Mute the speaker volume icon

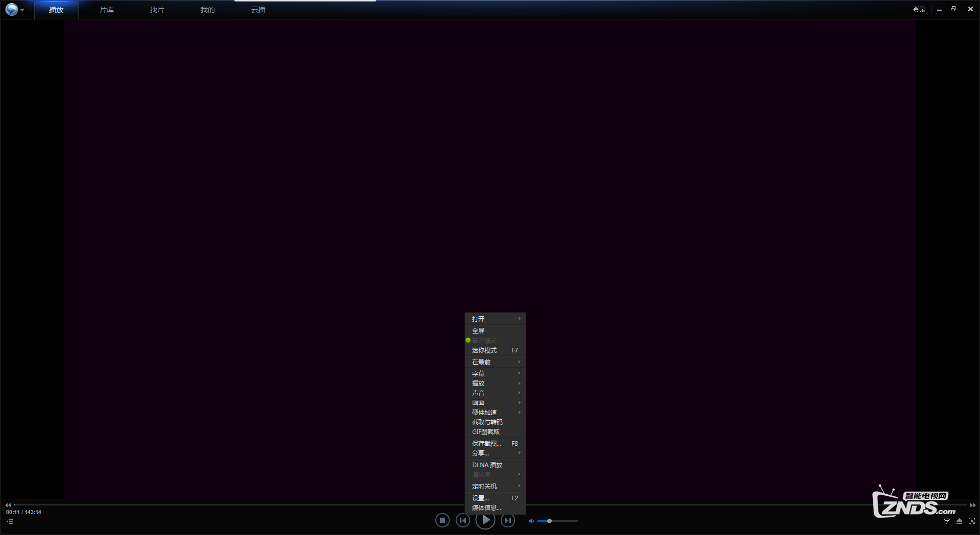[531, 521]
